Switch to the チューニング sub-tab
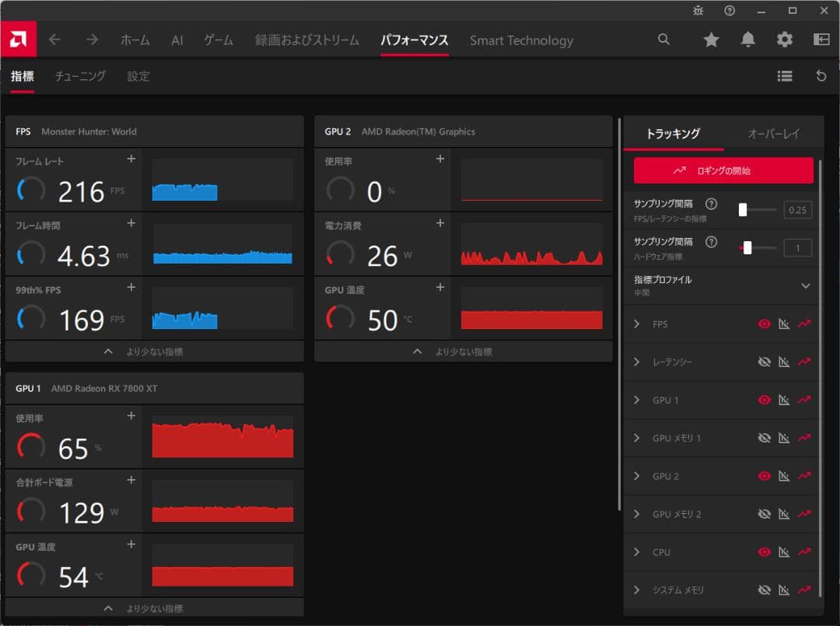This screenshot has width=840, height=626. click(x=80, y=76)
